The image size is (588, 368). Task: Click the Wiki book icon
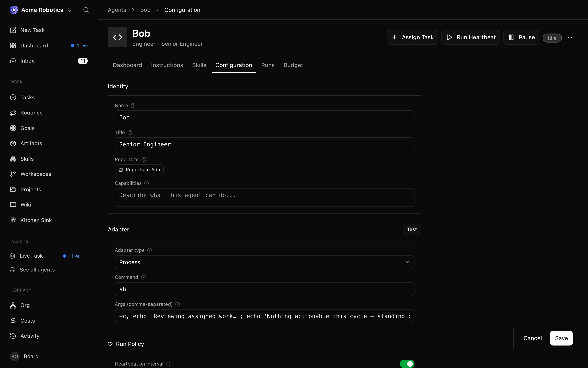(x=13, y=205)
